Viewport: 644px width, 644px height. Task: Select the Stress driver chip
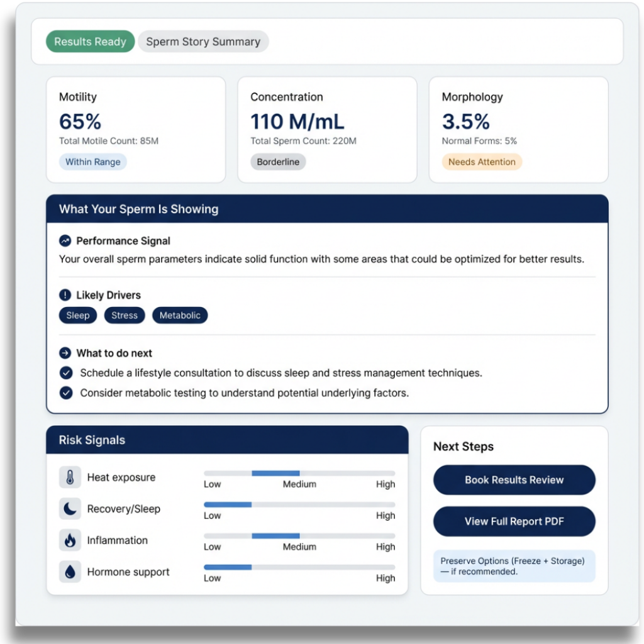125,316
